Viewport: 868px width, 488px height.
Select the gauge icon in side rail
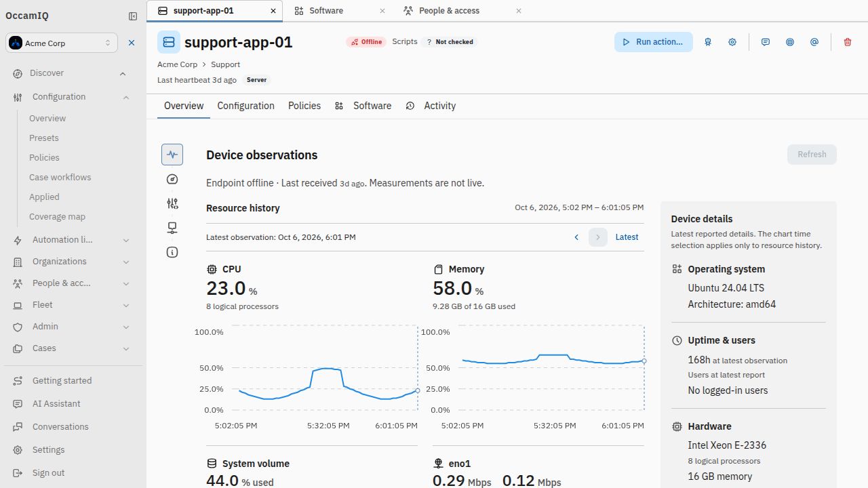[x=172, y=179]
